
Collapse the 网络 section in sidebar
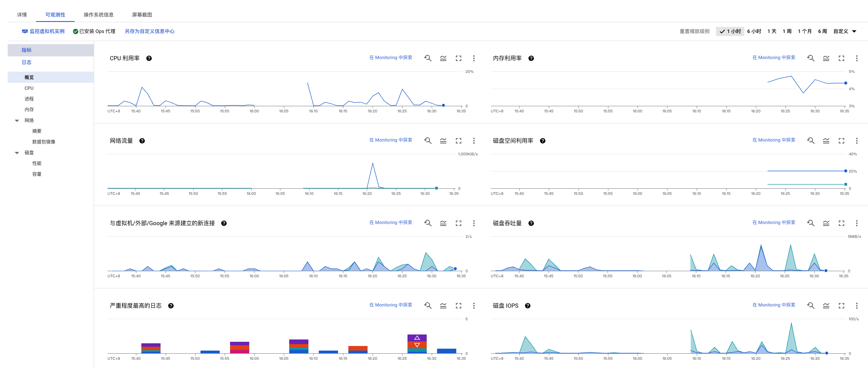[17, 120]
